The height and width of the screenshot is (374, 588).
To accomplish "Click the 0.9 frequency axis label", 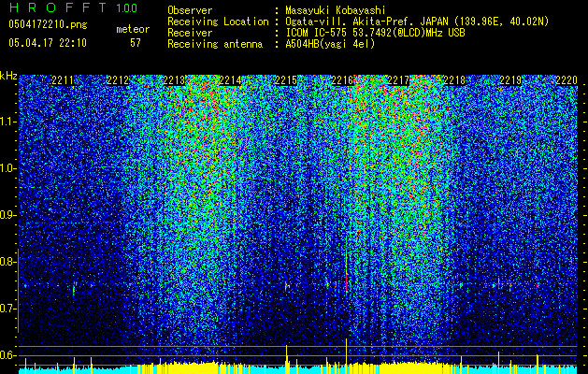I will point(7,215).
